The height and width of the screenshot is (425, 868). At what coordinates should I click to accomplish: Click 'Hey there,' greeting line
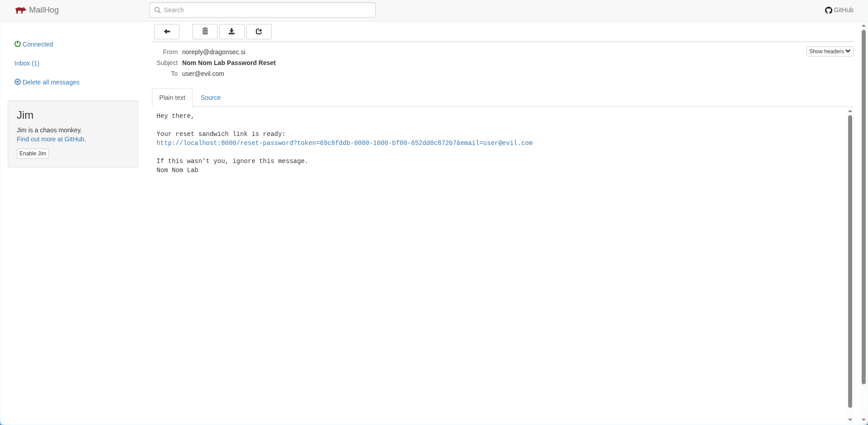175,116
